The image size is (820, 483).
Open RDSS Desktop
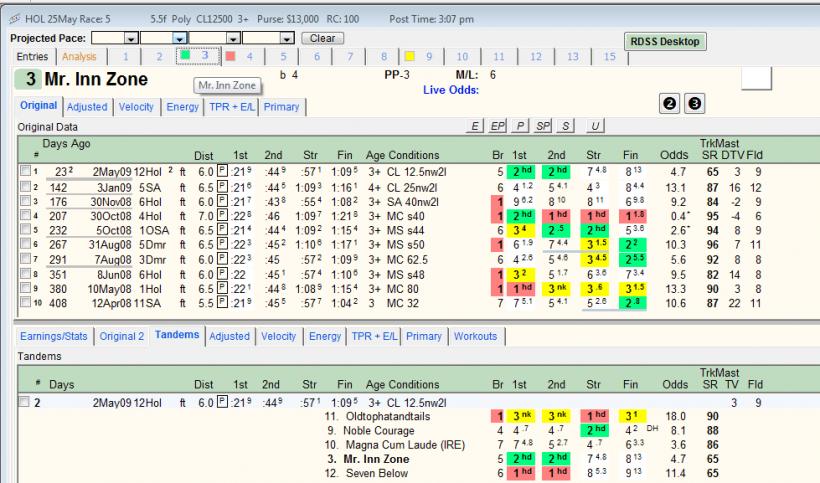coord(665,42)
